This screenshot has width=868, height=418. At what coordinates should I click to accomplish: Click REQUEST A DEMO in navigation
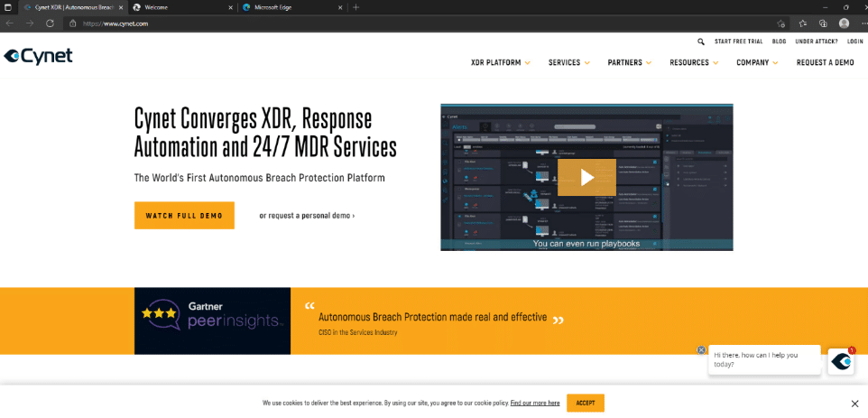tap(825, 62)
